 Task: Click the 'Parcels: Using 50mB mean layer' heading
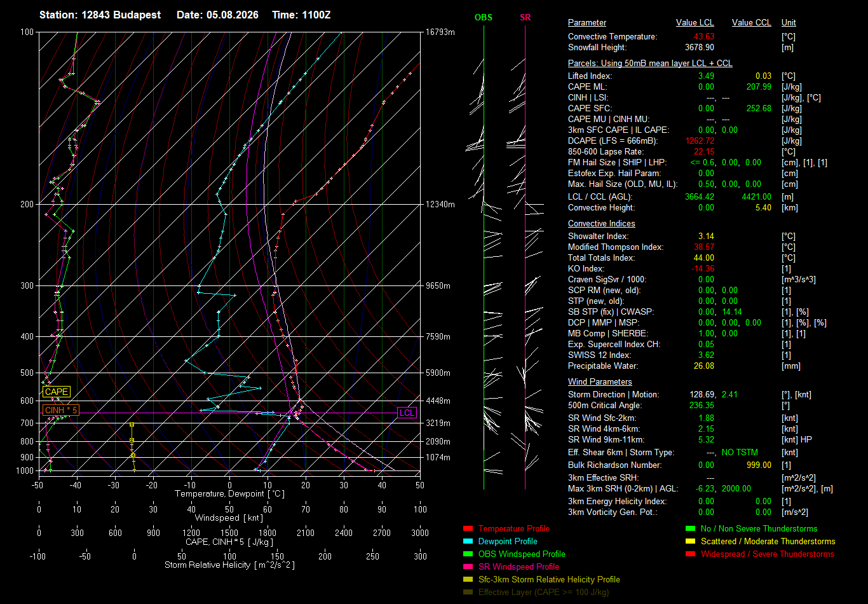(650, 63)
